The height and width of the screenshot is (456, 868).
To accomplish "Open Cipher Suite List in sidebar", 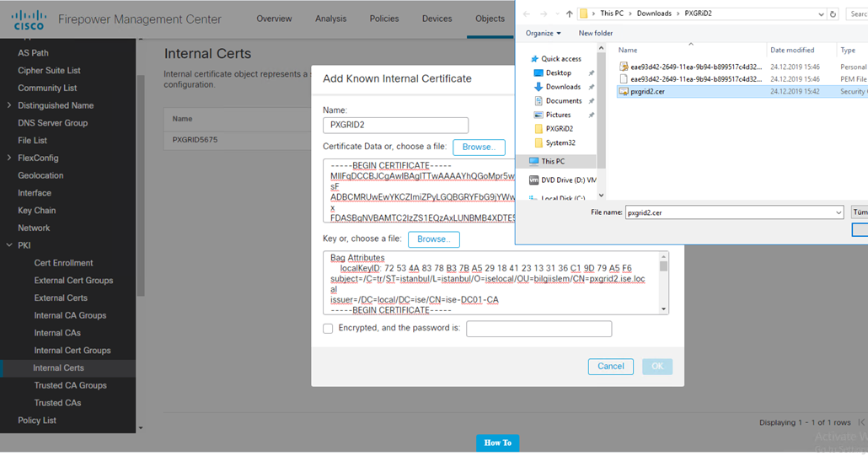I will pos(49,70).
